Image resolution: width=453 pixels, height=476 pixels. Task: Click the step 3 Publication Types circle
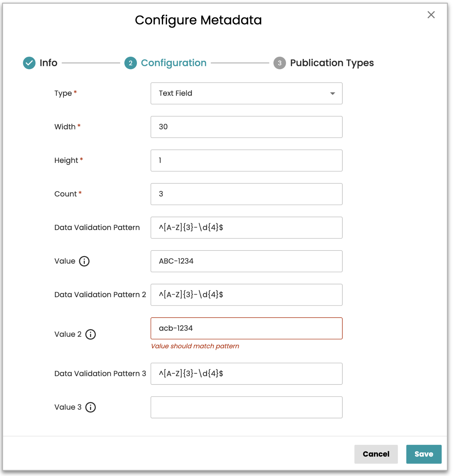click(x=279, y=63)
